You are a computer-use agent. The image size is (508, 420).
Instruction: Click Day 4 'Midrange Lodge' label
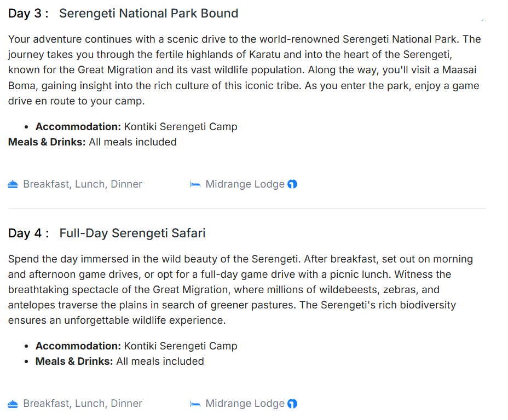pos(245,404)
